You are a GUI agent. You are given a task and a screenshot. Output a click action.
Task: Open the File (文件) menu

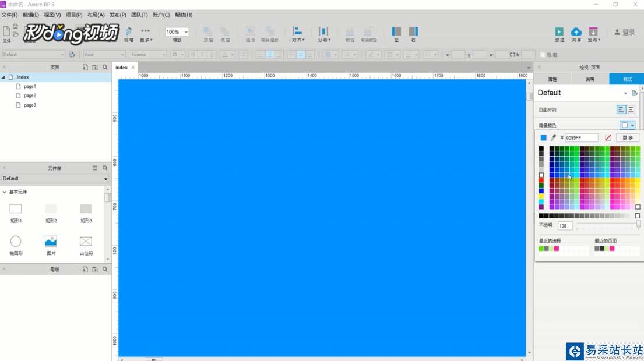tap(9, 15)
